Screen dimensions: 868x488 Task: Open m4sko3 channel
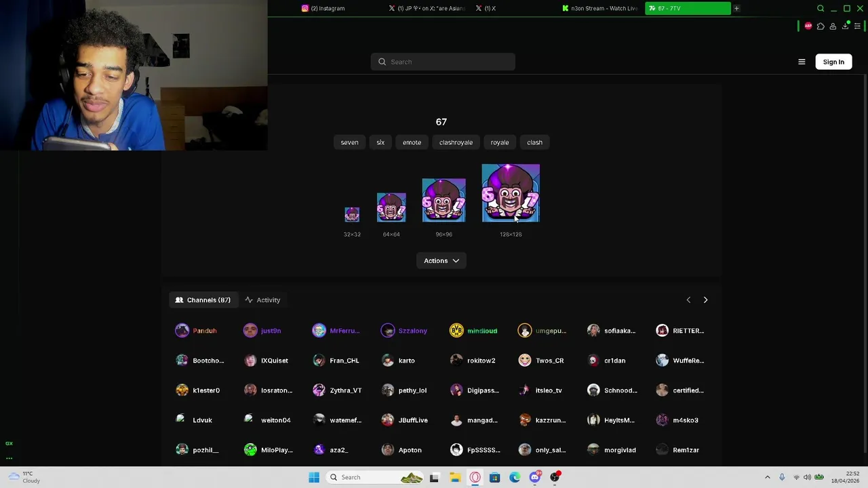(677, 420)
